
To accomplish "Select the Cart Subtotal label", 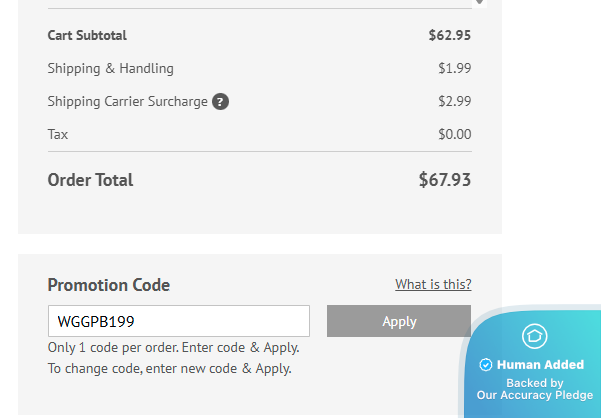I will pyautogui.click(x=87, y=36).
